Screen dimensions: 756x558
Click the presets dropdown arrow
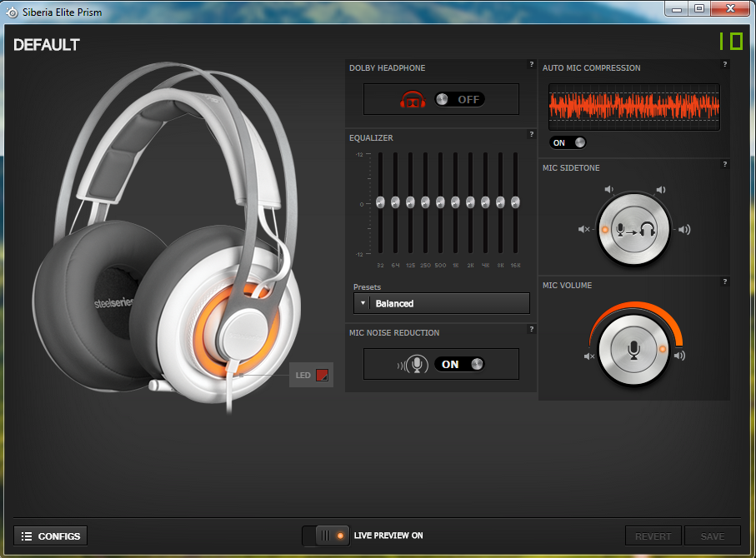click(x=363, y=303)
